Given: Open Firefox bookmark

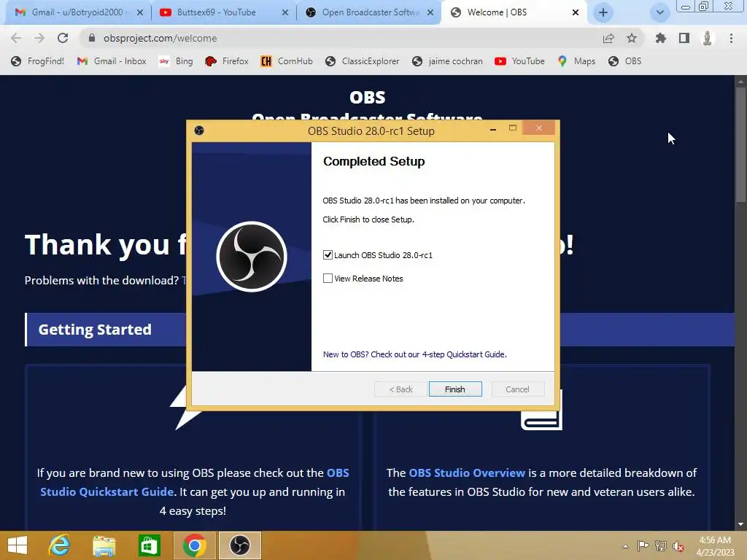Looking at the screenshot, I should 227,61.
